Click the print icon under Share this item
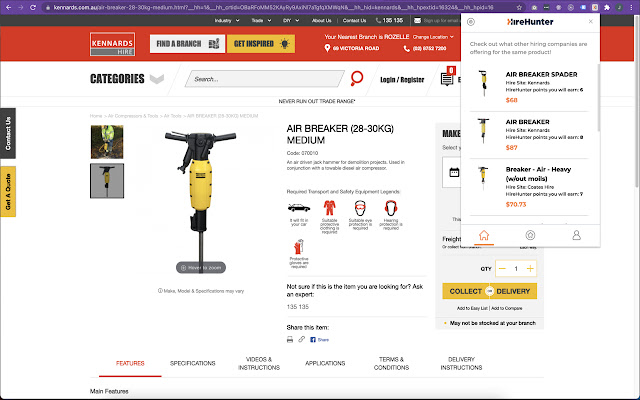Viewport: 640px width, 400px height. coord(290,339)
